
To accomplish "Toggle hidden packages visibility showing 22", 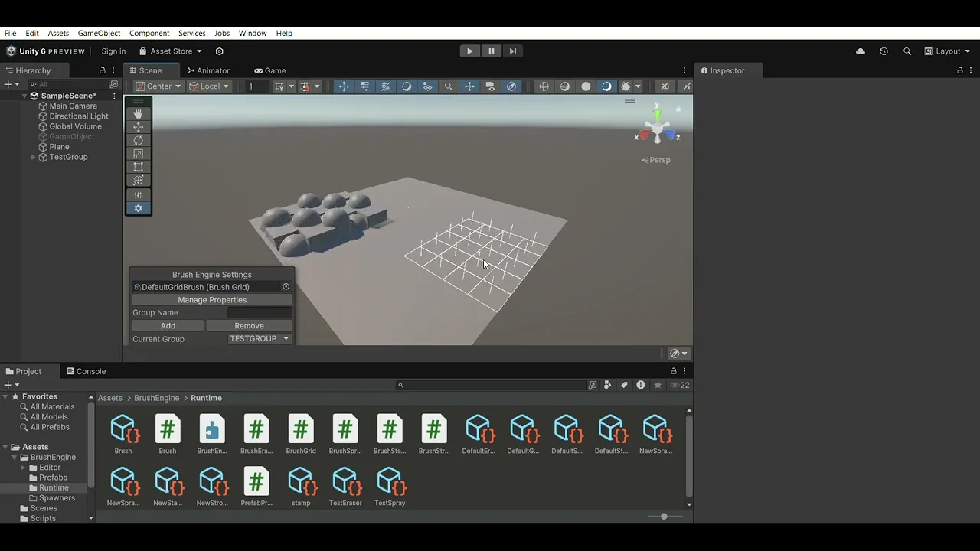I will click(679, 385).
